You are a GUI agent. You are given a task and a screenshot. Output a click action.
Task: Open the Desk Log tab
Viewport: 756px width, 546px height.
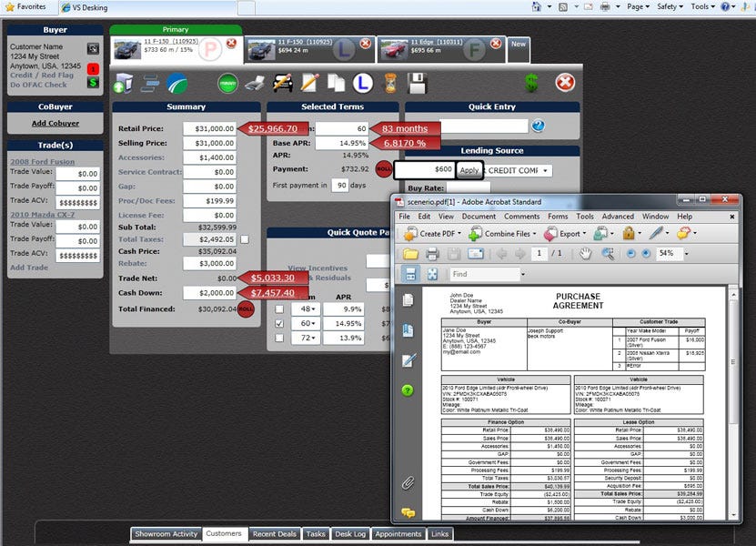(x=350, y=534)
